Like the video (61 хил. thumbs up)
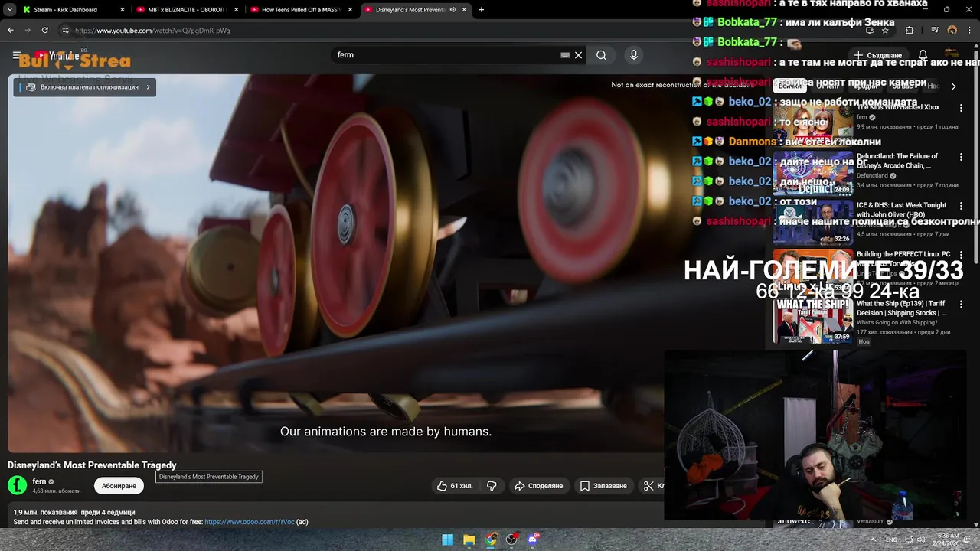This screenshot has height=551, width=980. [455, 486]
